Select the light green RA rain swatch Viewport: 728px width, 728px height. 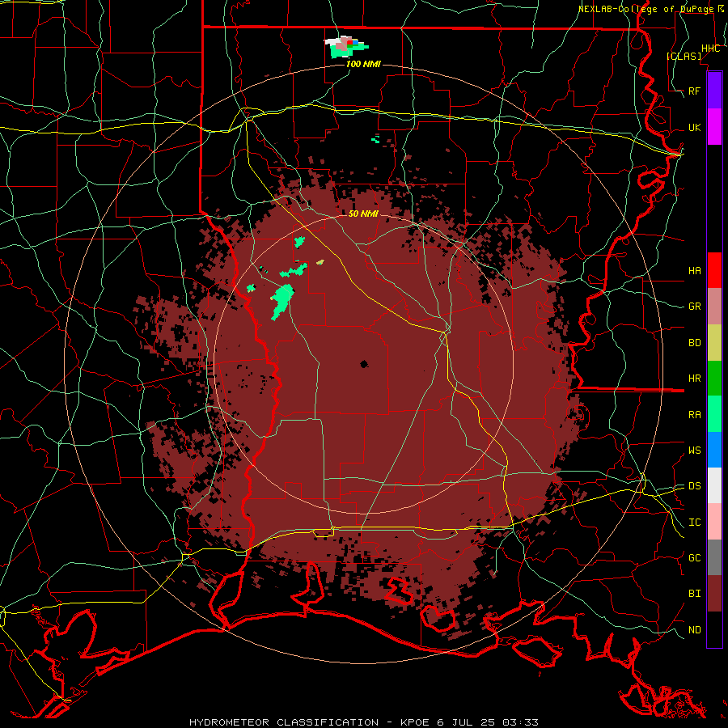[x=714, y=414]
